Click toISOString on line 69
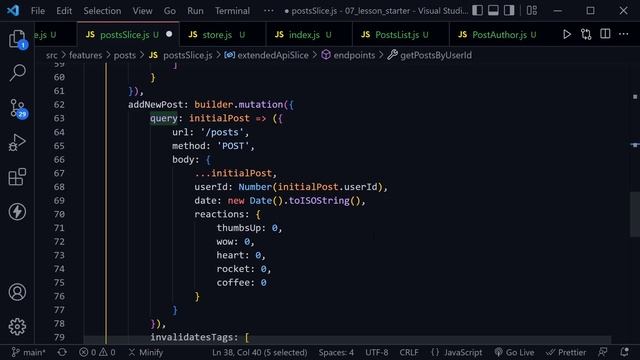 (319, 200)
